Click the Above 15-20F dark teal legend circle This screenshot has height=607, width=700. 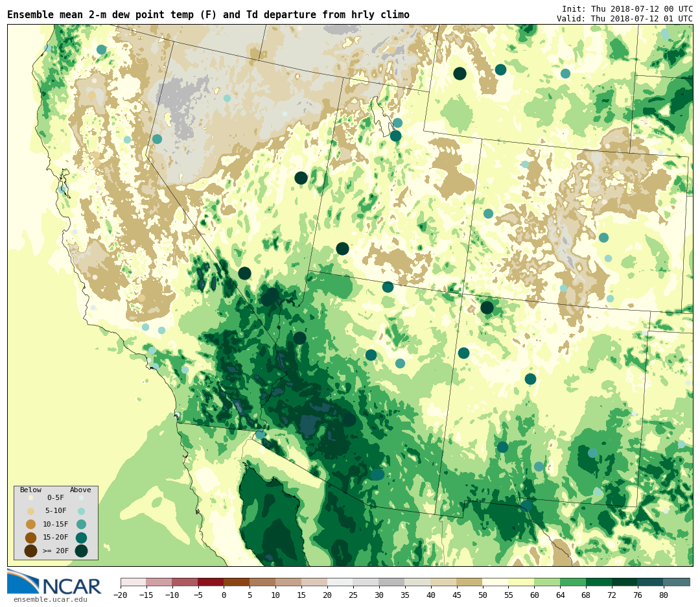point(81,538)
